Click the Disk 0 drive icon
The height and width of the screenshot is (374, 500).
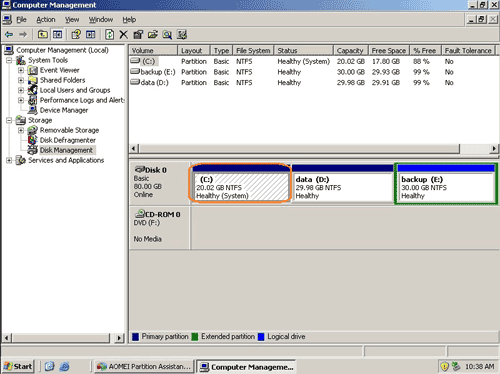(140, 170)
